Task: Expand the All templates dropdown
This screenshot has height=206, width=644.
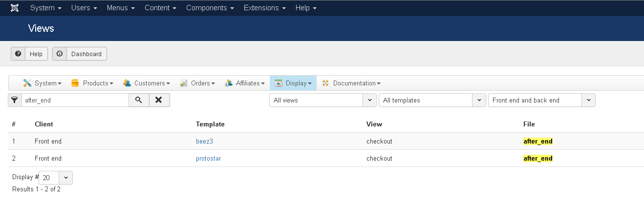Action: point(432,100)
